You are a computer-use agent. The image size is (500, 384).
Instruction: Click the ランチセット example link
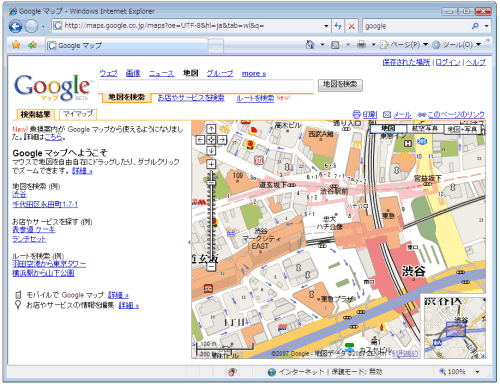tap(29, 239)
